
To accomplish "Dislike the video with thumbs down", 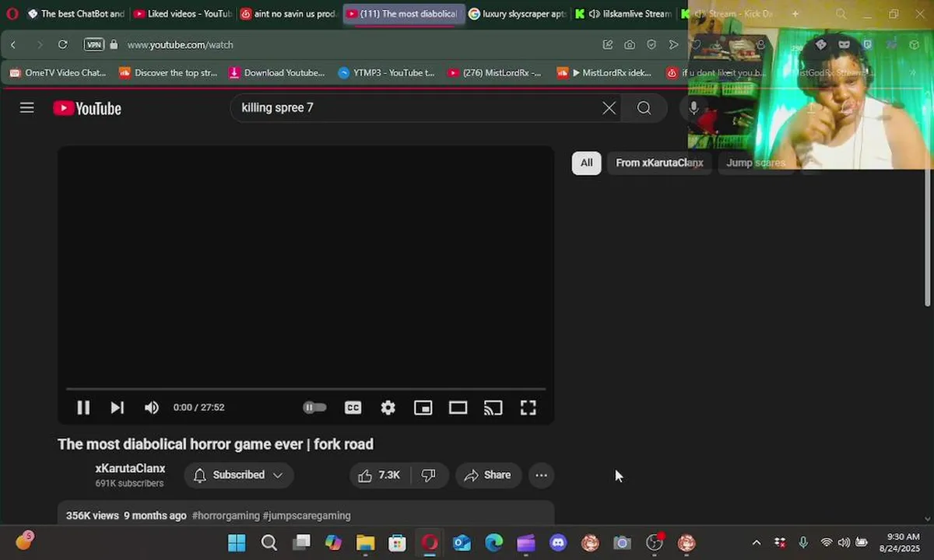I will click(x=429, y=475).
